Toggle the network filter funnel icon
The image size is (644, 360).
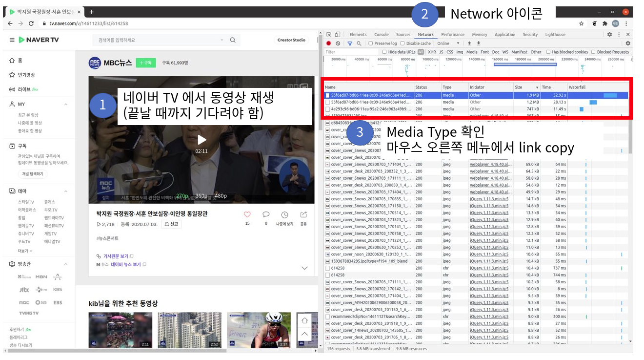[x=350, y=43]
